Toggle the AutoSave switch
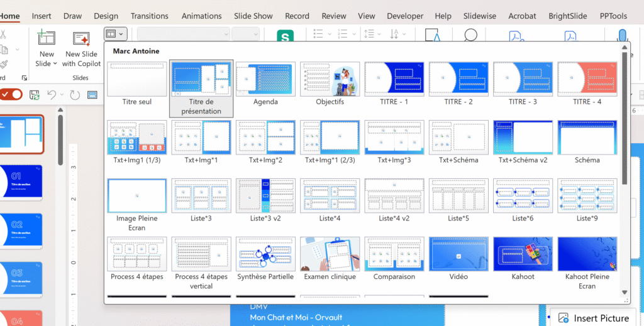The image size is (644, 326). pyautogui.click(x=11, y=94)
